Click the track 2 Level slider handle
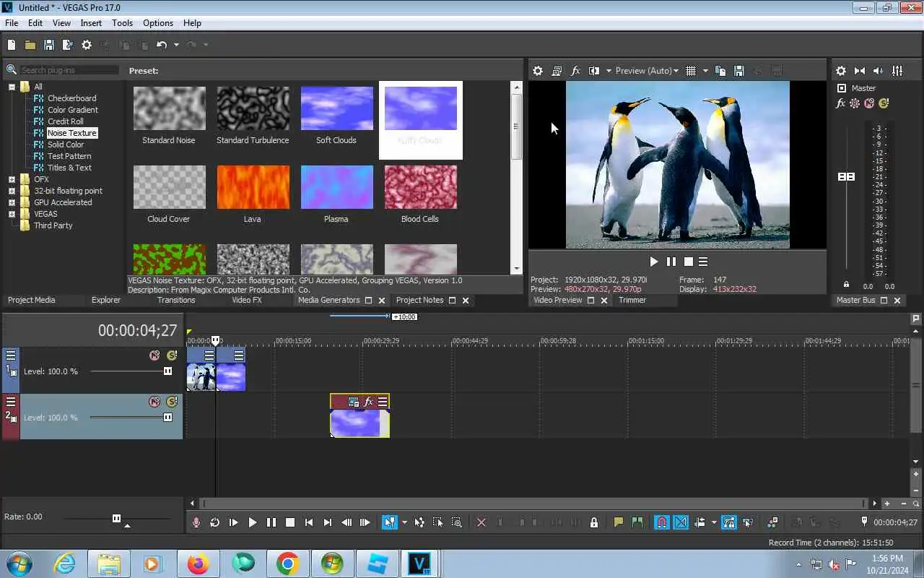 [167, 418]
